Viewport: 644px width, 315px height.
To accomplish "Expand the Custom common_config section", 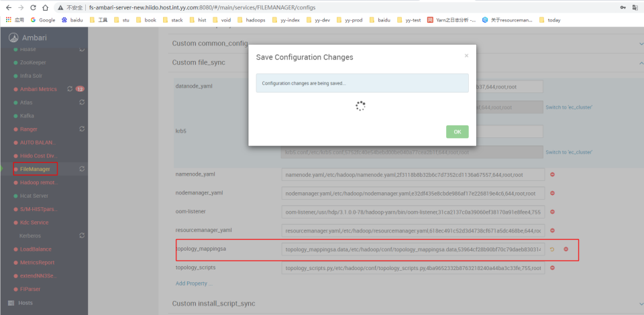I will (640, 44).
